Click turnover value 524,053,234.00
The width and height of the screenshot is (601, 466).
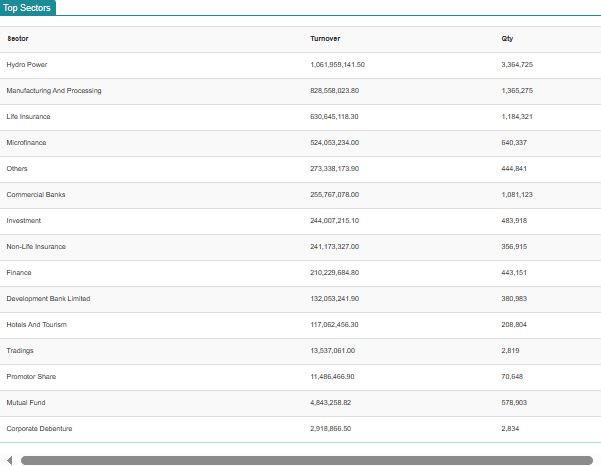pos(335,143)
